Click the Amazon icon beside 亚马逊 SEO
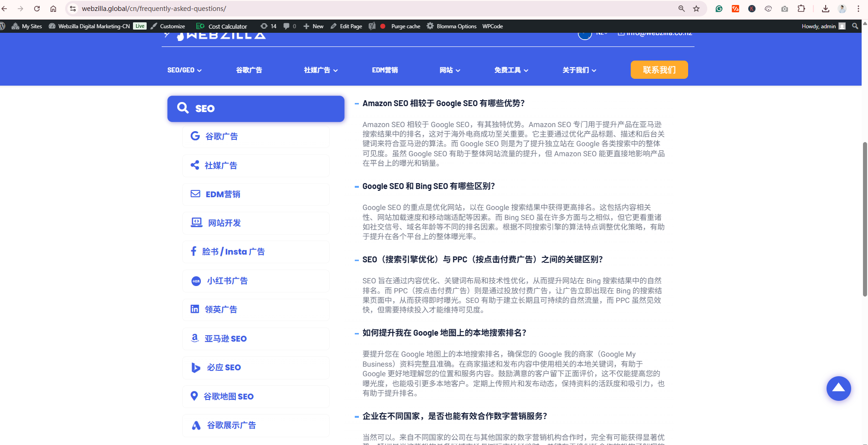Viewport: 868px width, 445px height. [x=195, y=338]
